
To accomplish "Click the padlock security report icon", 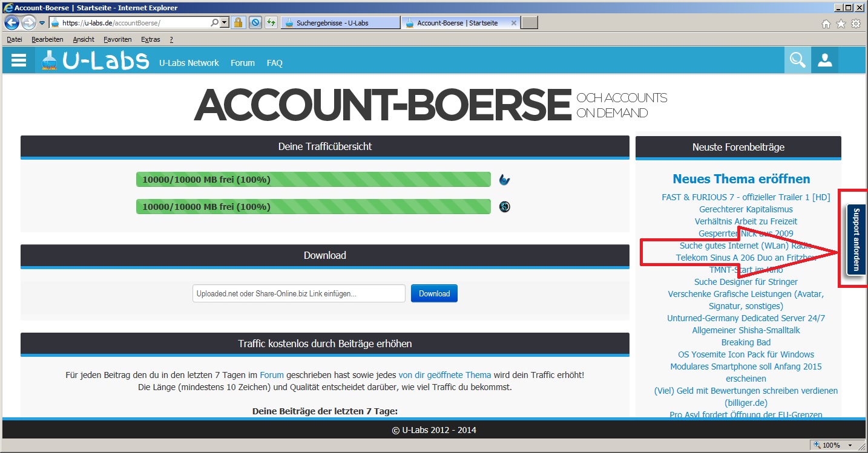I will click(x=238, y=23).
